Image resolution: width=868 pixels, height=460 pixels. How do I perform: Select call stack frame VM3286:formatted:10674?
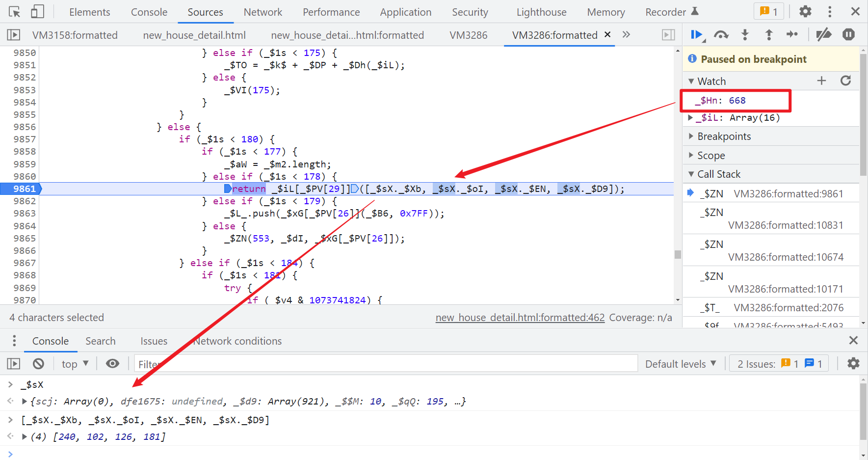(x=771, y=251)
